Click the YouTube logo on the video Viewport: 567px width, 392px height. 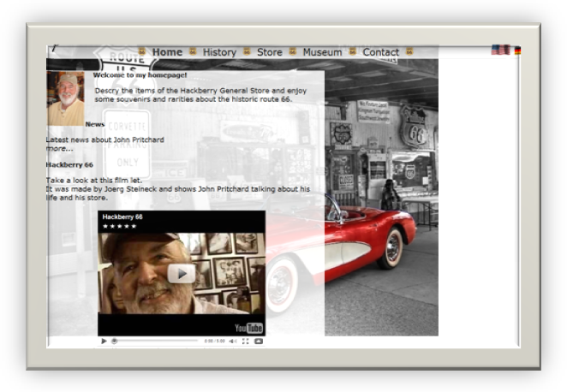(x=248, y=328)
